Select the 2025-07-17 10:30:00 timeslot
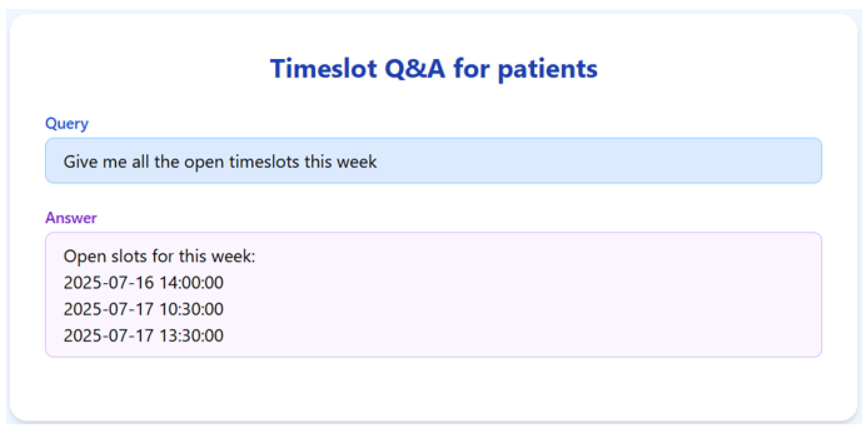The width and height of the screenshot is (868, 432). pyautogui.click(x=143, y=309)
